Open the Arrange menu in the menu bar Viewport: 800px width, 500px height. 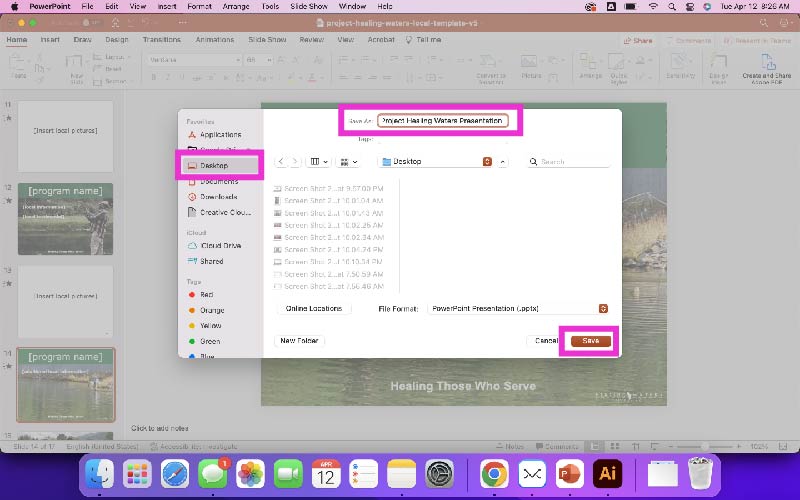pyautogui.click(x=236, y=7)
